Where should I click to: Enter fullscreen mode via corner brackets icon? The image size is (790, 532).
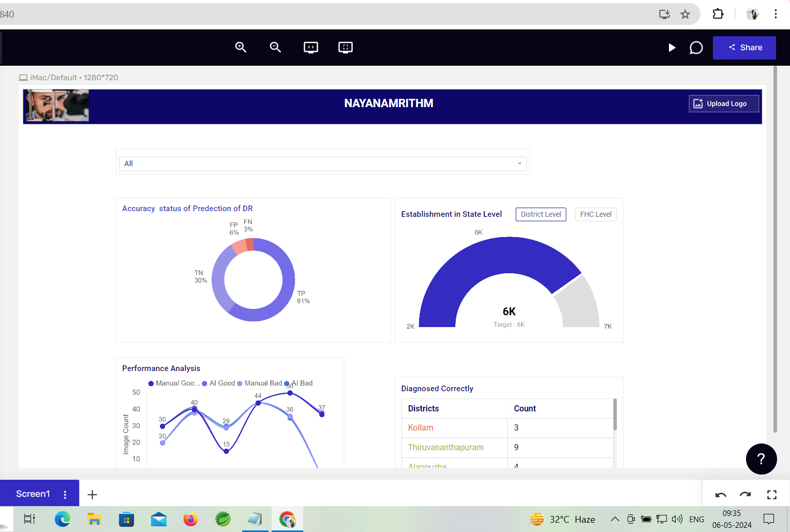[x=772, y=495]
